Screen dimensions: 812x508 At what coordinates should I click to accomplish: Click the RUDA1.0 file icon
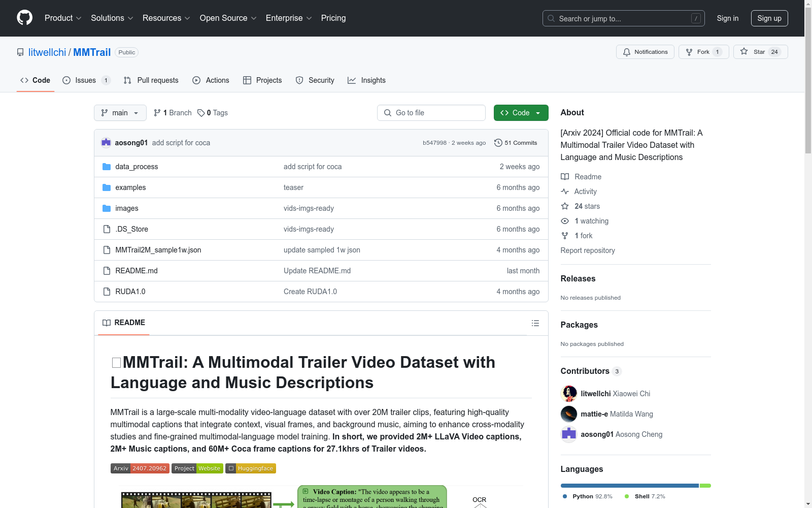pyautogui.click(x=107, y=292)
